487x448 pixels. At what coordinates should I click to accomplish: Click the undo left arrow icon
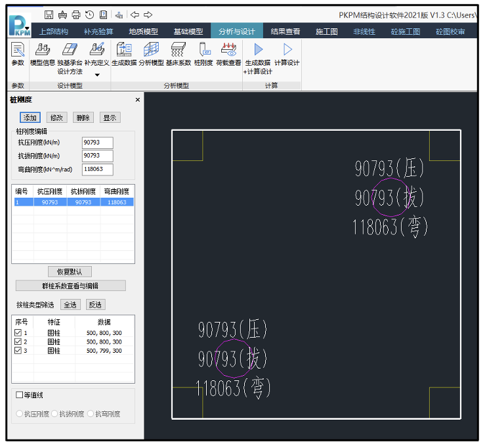[x=135, y=14]
